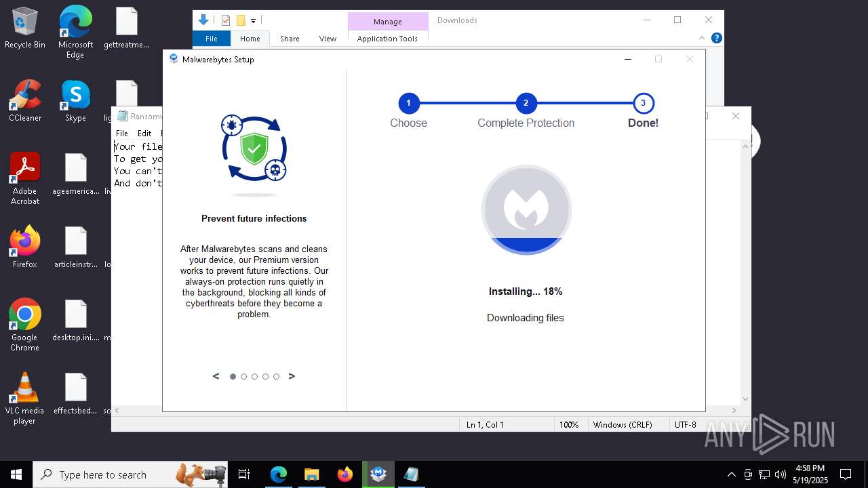
Task: Launch Firefox from the desktop icon
Action: 25,247
